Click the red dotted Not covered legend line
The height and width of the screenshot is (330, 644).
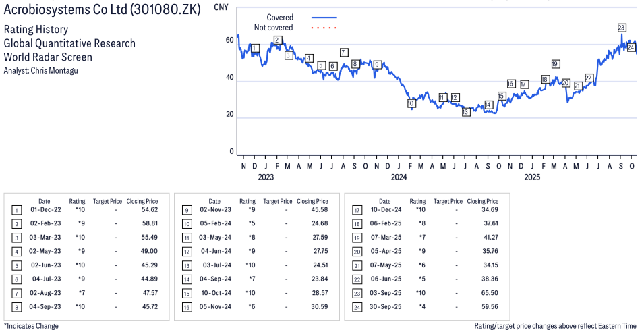(x=324, y=28)
